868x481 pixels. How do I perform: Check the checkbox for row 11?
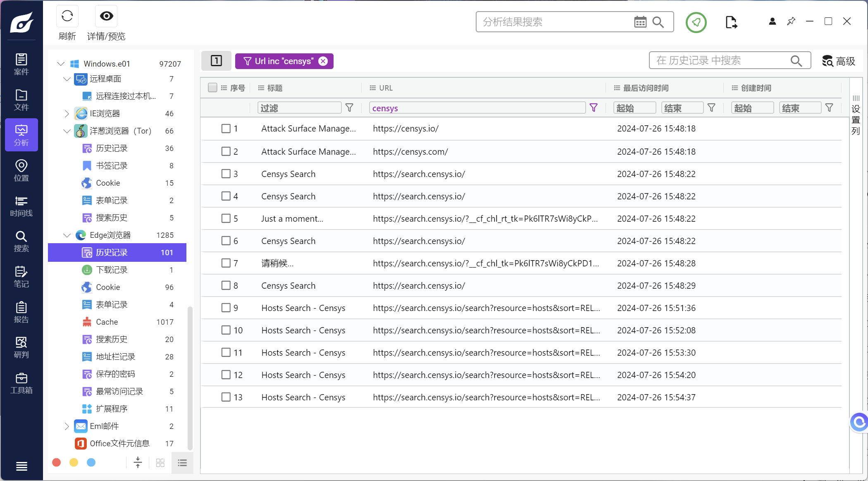(226, 352)
